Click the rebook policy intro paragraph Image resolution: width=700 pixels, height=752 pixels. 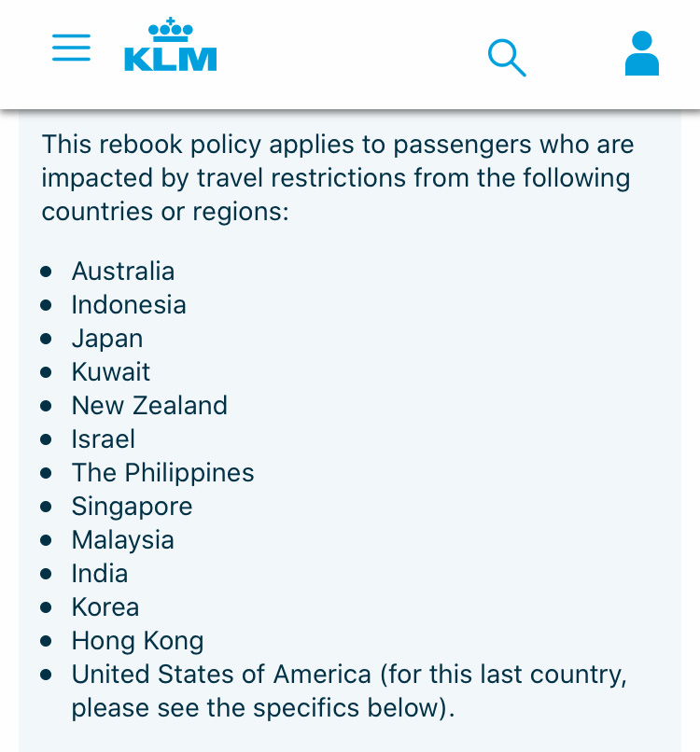click(338, 178)
